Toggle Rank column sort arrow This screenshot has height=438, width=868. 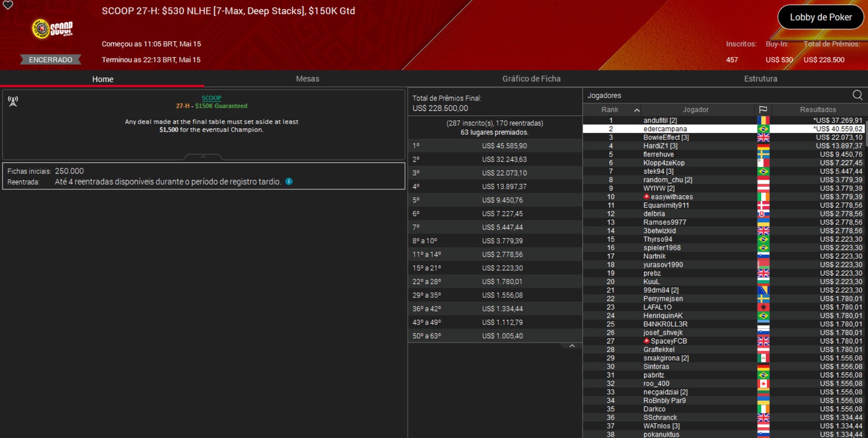coord(637,110)
